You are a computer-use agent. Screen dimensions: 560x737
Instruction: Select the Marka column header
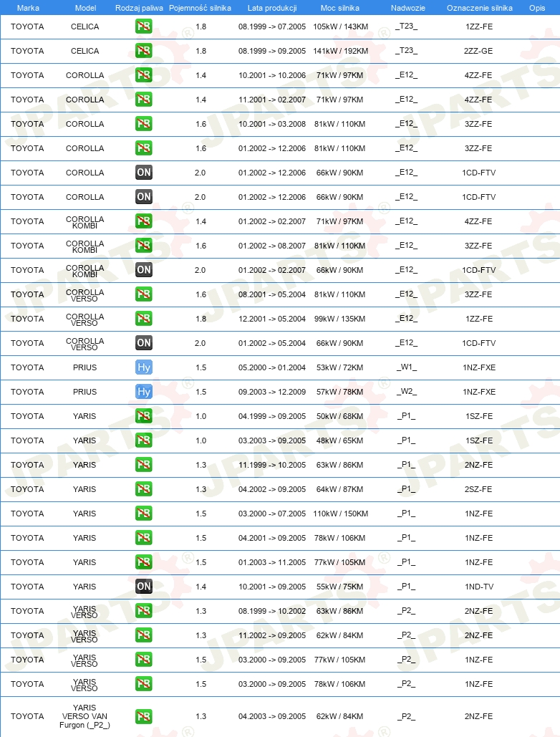28,8
